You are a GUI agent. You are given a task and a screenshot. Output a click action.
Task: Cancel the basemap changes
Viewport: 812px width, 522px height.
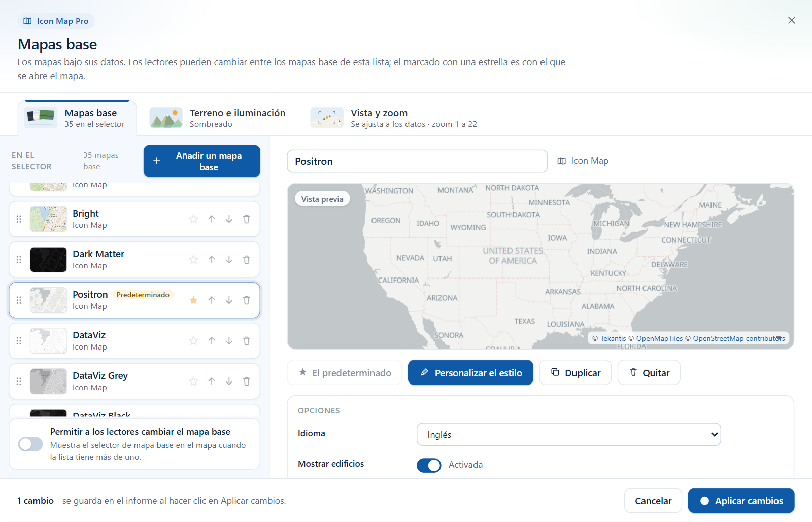coord(653,501)
